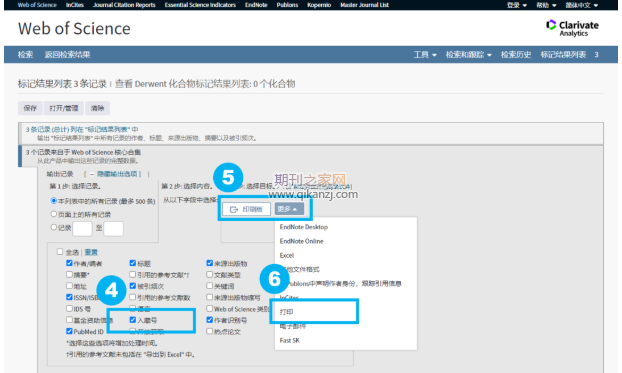Choose Excel from export menu

(287, 255)
